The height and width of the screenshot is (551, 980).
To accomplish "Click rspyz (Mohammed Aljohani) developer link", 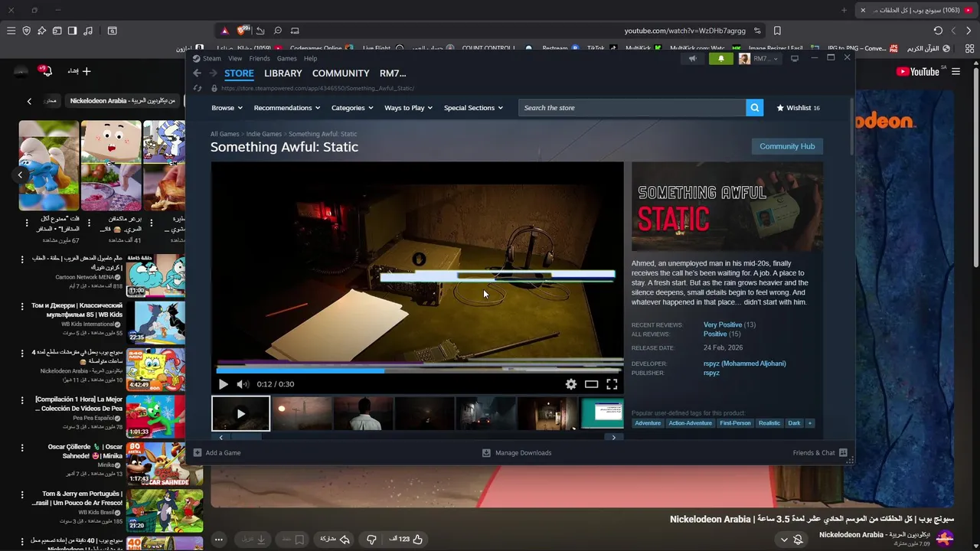I will tap(745, 364).
